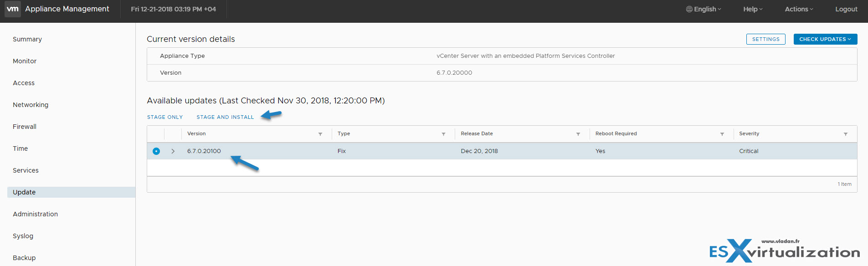Screen dimensions: 868x266
Task: Open the English language dropdown
Action: [x=704, y=9]
